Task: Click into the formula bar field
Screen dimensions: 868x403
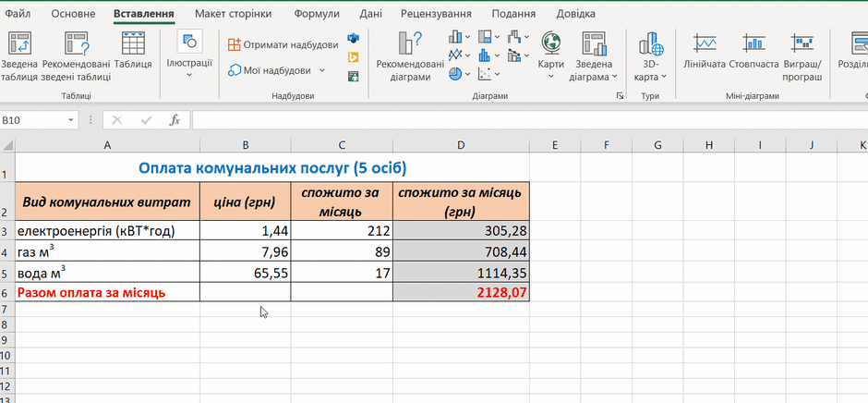Action: (530, 120)
